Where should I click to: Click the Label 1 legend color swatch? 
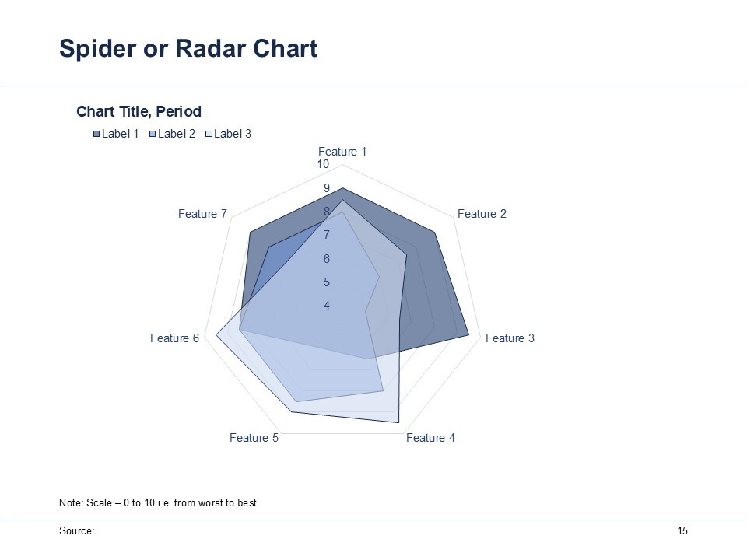[x=96, y=135]
